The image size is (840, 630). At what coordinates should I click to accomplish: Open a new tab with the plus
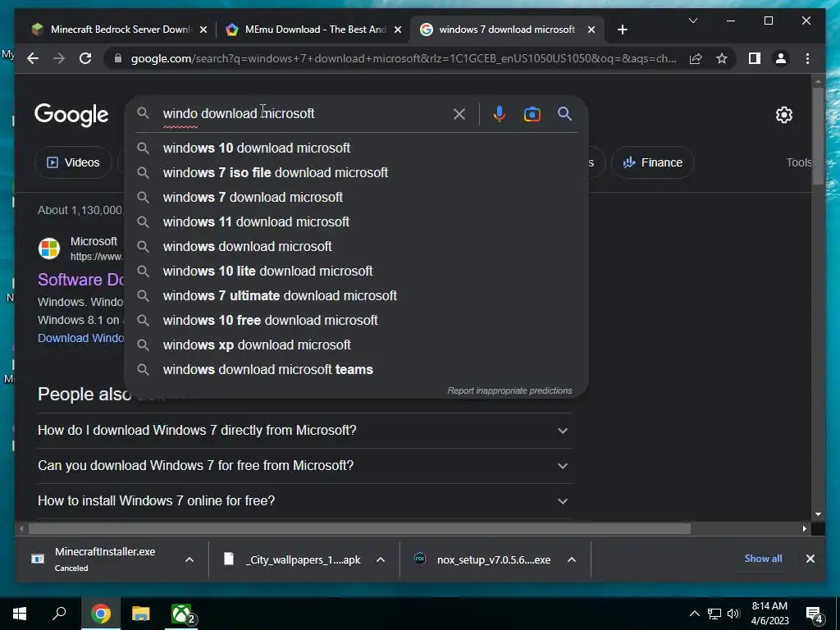(622, 30)
